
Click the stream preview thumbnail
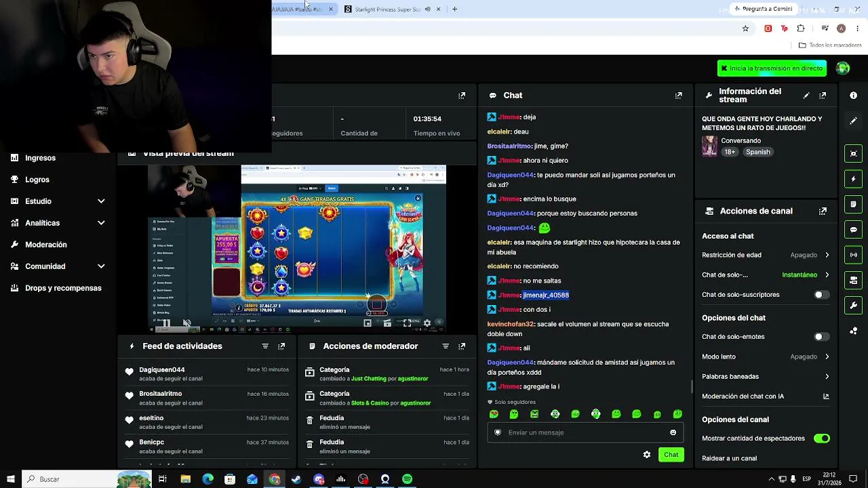pyautogui.click(x=297, y=249)
